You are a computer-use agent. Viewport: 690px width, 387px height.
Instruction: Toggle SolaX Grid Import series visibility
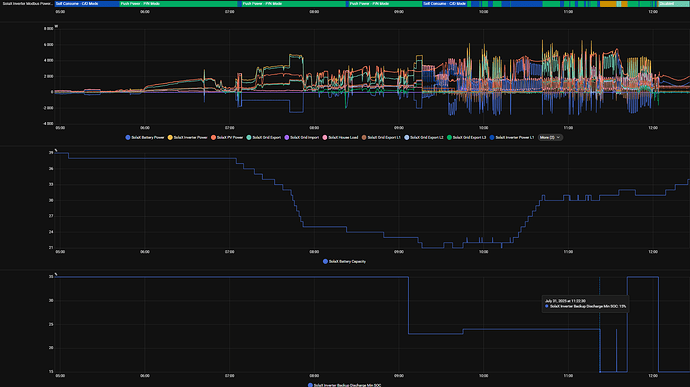pyautogui.click(x=302, y=137)
